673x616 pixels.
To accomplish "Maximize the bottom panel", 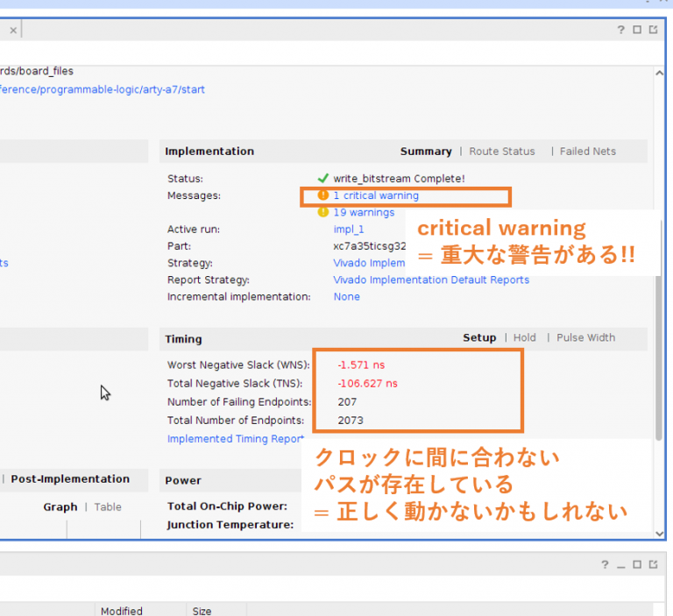I will click(637, 565).
